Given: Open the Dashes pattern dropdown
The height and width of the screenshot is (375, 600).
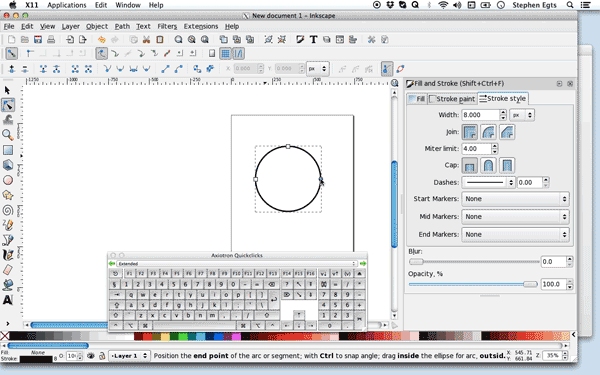Looking at the screenshot, I should click(x=489, y=183).
